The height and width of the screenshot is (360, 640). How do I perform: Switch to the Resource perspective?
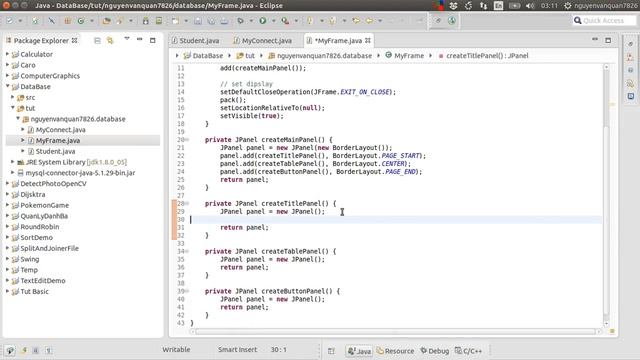tap(396, 351)
